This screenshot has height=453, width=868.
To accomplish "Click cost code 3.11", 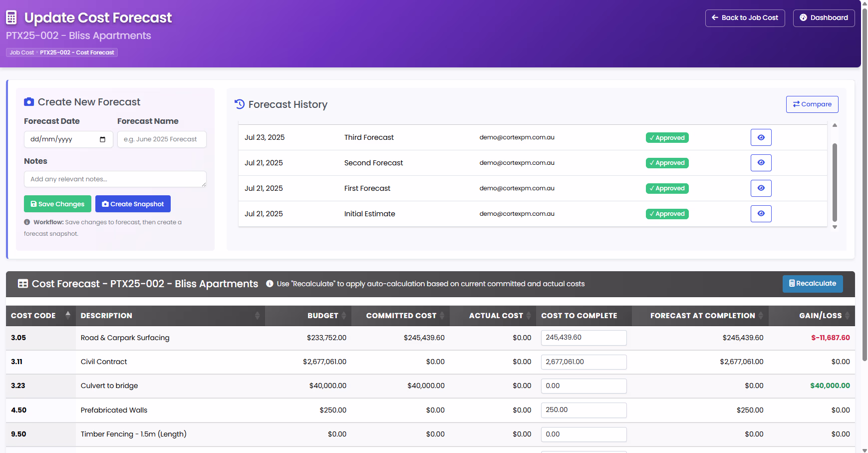I will point(16,362).
